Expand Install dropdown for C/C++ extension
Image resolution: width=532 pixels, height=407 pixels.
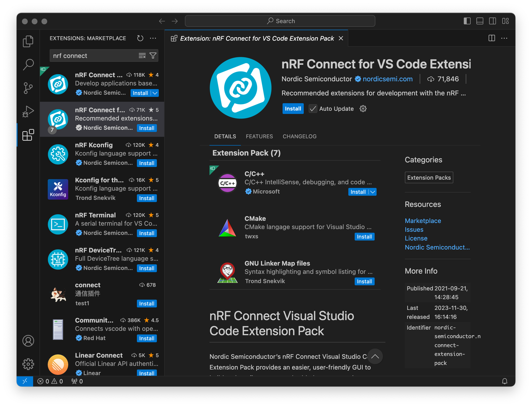pos(373,192)
